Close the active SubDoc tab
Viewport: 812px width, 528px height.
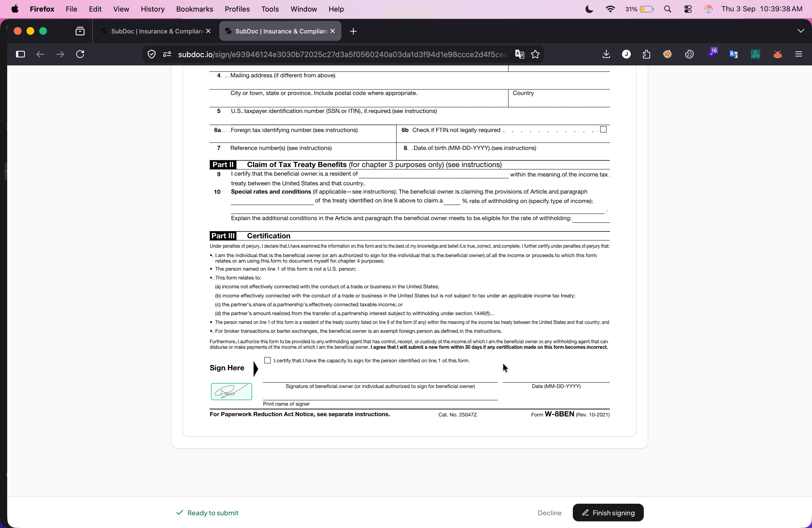click(x=333, y=31)
